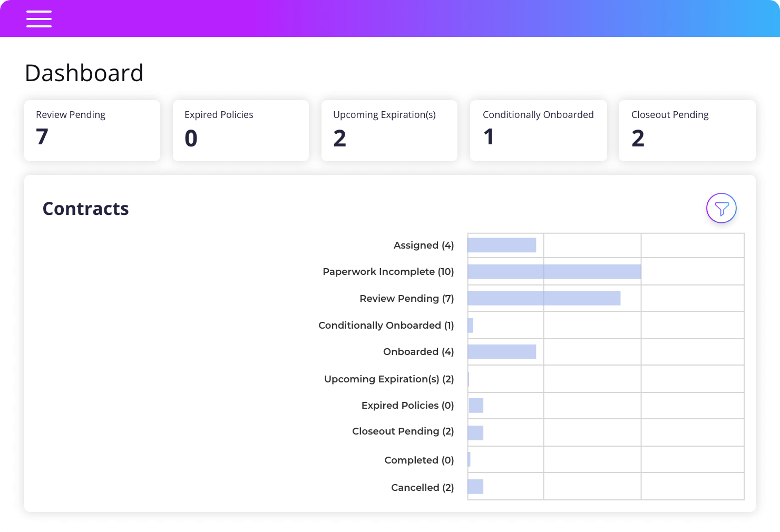Select the 'Cancelled (2)' chart label
Viewport: 780px width, 532px height.
[423, 488]
